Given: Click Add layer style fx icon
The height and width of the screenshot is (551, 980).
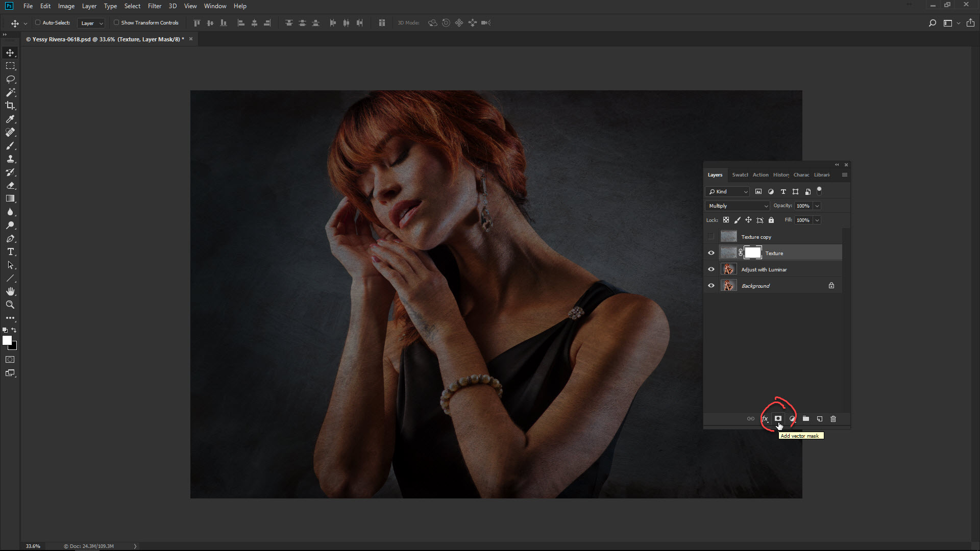Looking at the screenshot, I should coord(765,419).
